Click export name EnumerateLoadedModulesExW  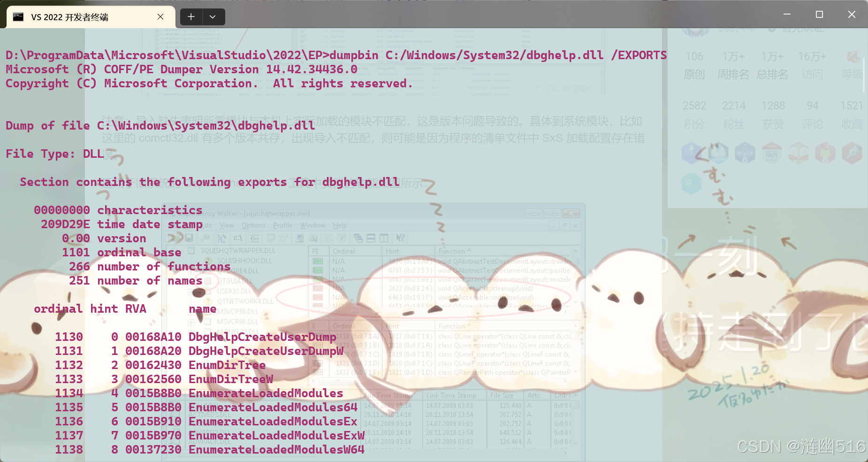click(x=277, y=436)
